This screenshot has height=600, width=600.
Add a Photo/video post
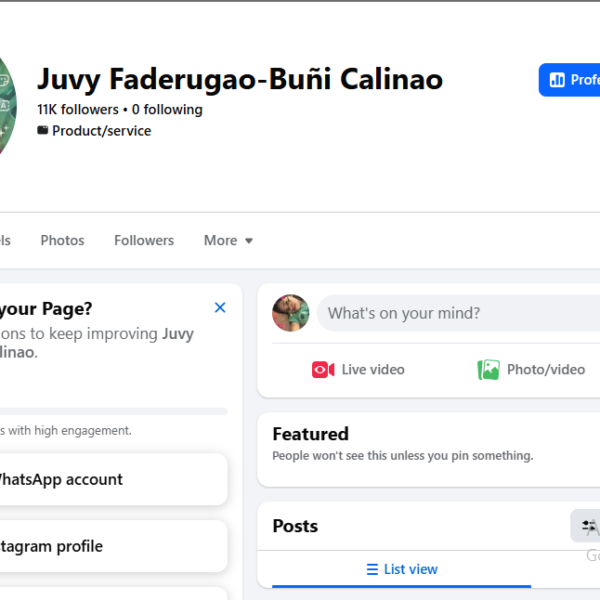click(531, 370)
